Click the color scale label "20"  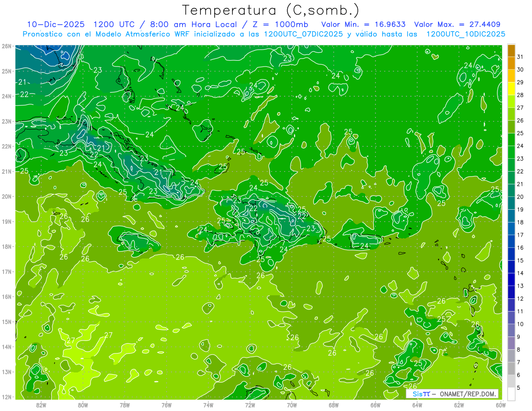(x=520, y=197)
